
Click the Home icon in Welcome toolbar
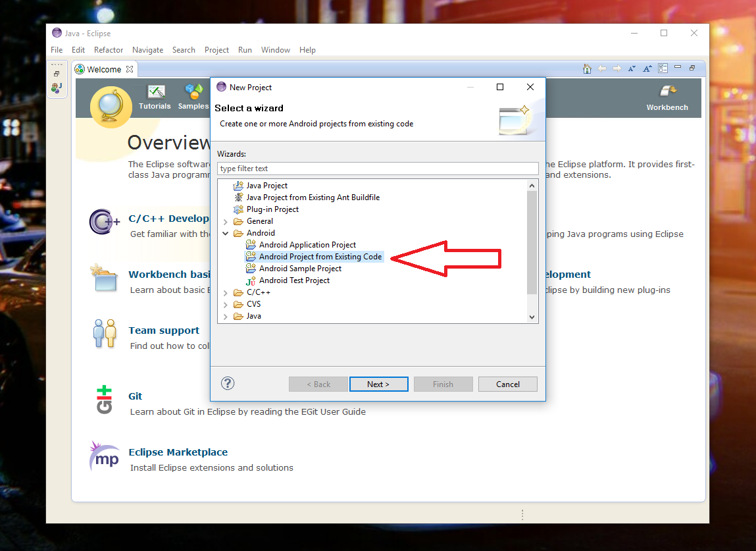pyautogui.click(x=587, y=68)
